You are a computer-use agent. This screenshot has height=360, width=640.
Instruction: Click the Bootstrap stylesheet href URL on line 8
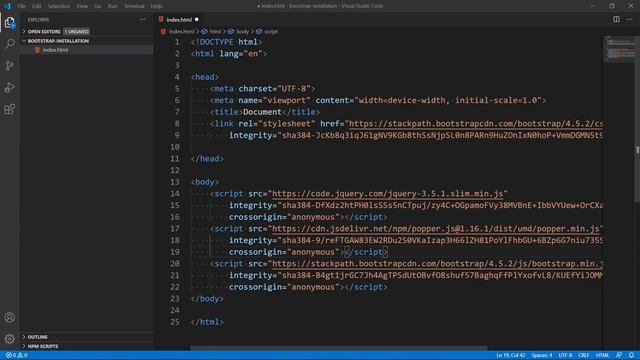coord(476,124)
